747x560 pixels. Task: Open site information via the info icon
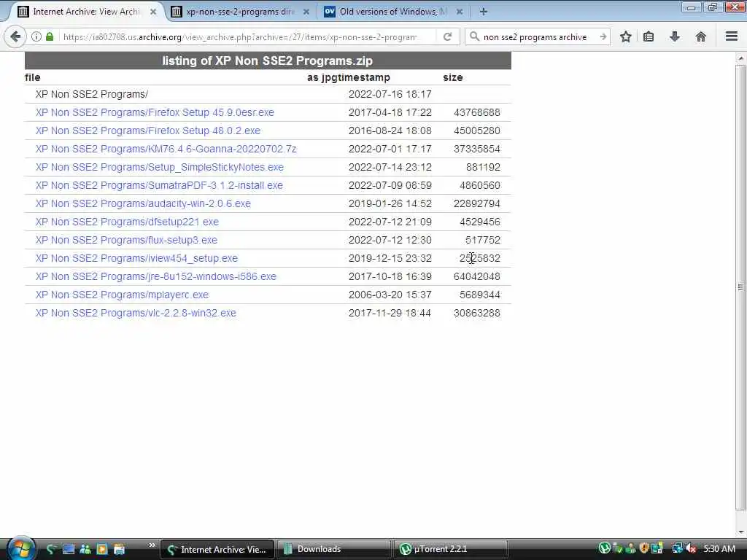click(x=36, y=36)
